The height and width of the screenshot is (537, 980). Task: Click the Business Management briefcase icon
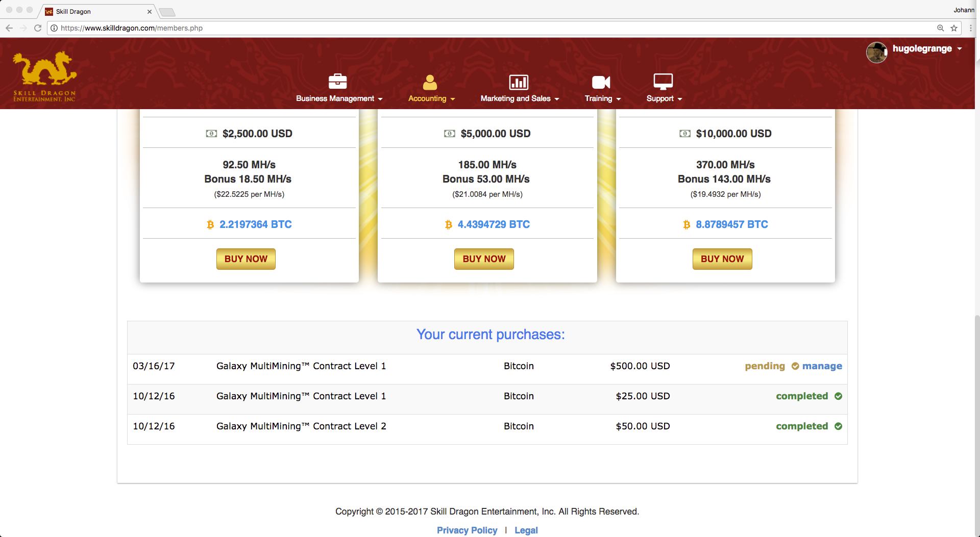point(337,82)
